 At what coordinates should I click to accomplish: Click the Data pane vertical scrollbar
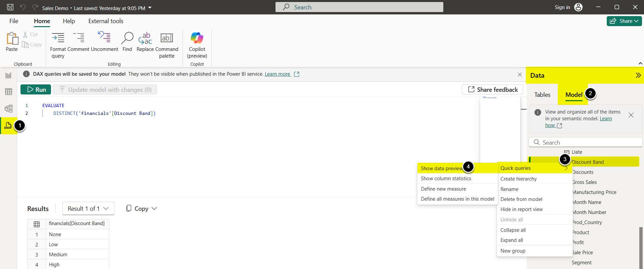tap(641, 247)
